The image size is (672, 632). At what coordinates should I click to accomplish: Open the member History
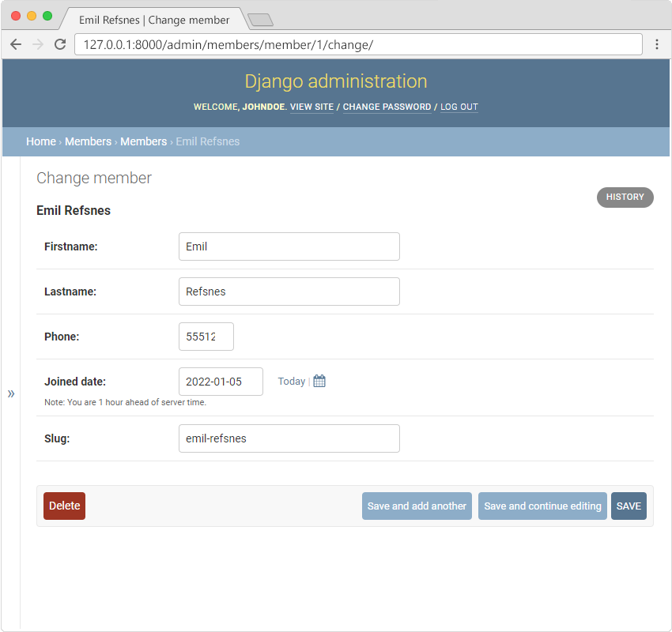click(625, 197)
